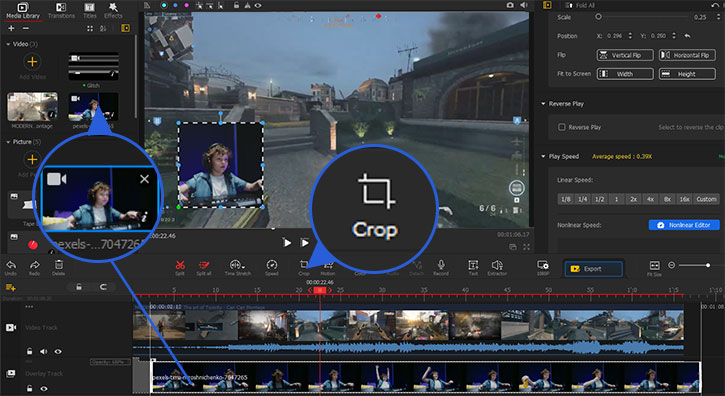This screenshot has height=396, width=725.
Task: Collapse the Play Speed section
Action: (543, 156)
